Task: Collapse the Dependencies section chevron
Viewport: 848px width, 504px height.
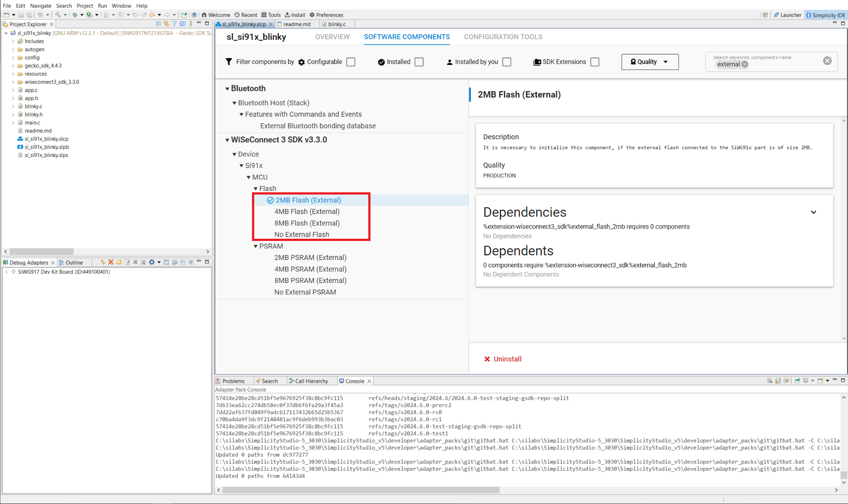Action: pos(813,212)
